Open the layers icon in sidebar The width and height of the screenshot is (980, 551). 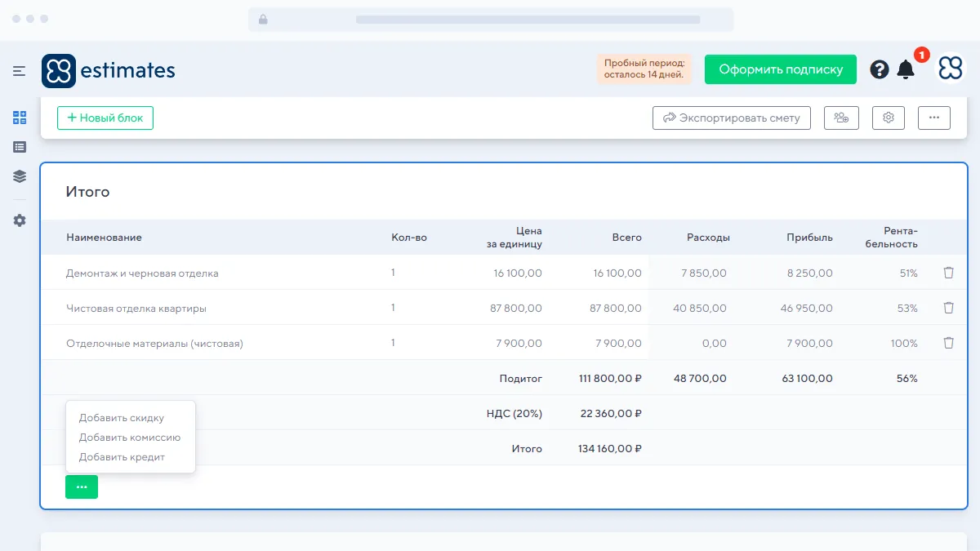pos(20,176)
